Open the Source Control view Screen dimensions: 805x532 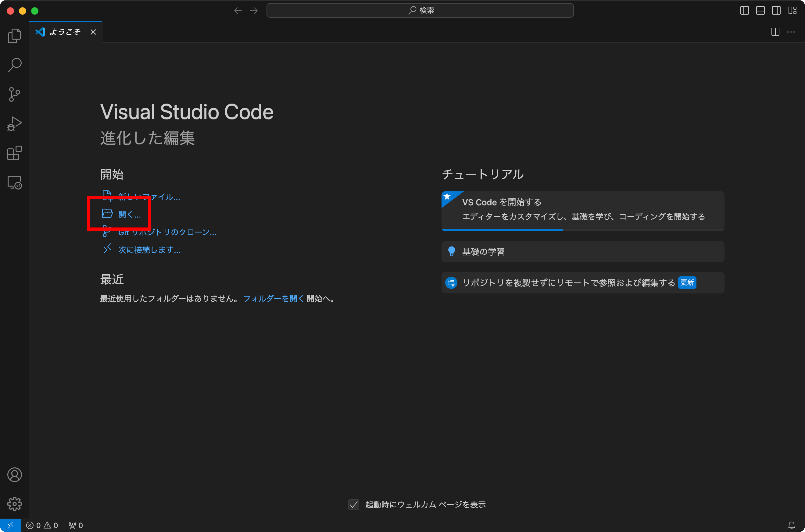14,94
